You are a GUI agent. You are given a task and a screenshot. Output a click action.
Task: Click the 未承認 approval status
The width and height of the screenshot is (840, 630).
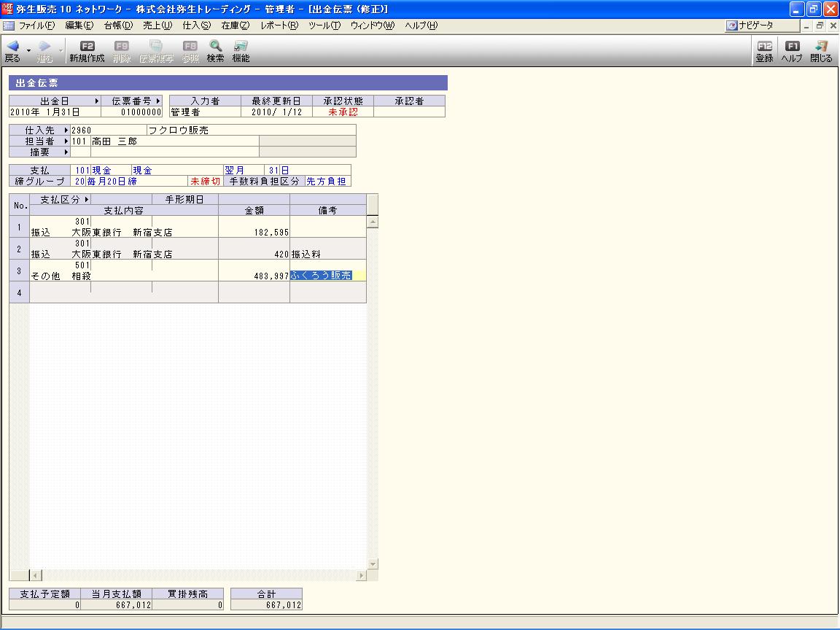343,112
